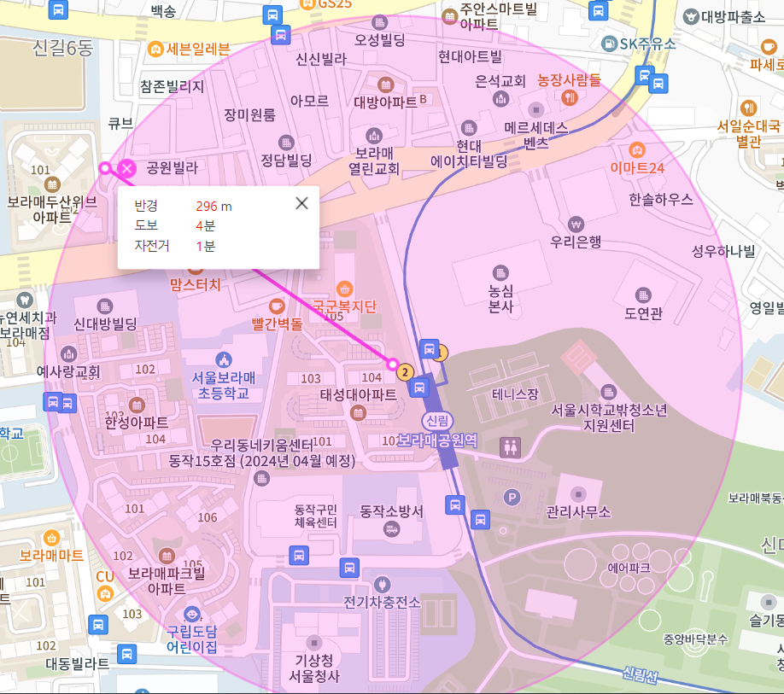Select the parking lot P icon
The width and height of the screenshot is (784, 694).
click(x=512, y=498)
